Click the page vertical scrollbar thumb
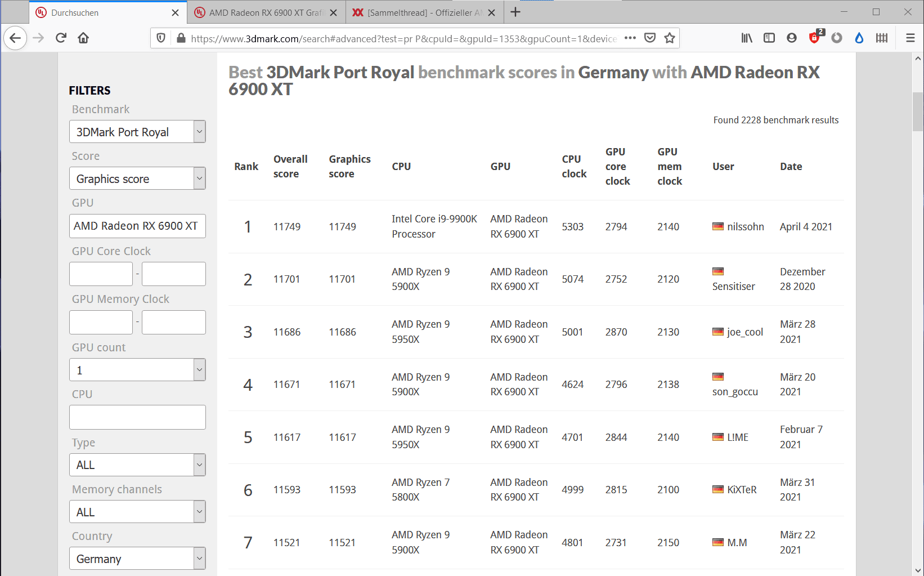 tap(918, 111)
